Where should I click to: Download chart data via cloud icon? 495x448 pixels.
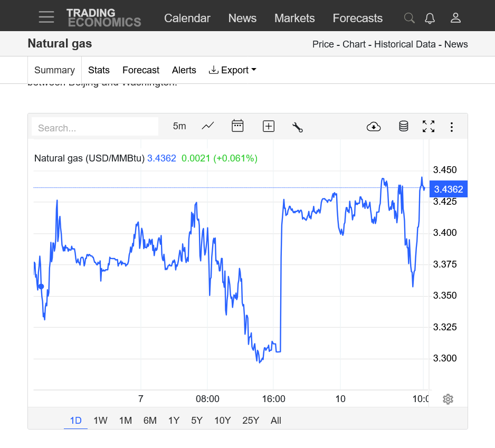(x=374, y=127)
